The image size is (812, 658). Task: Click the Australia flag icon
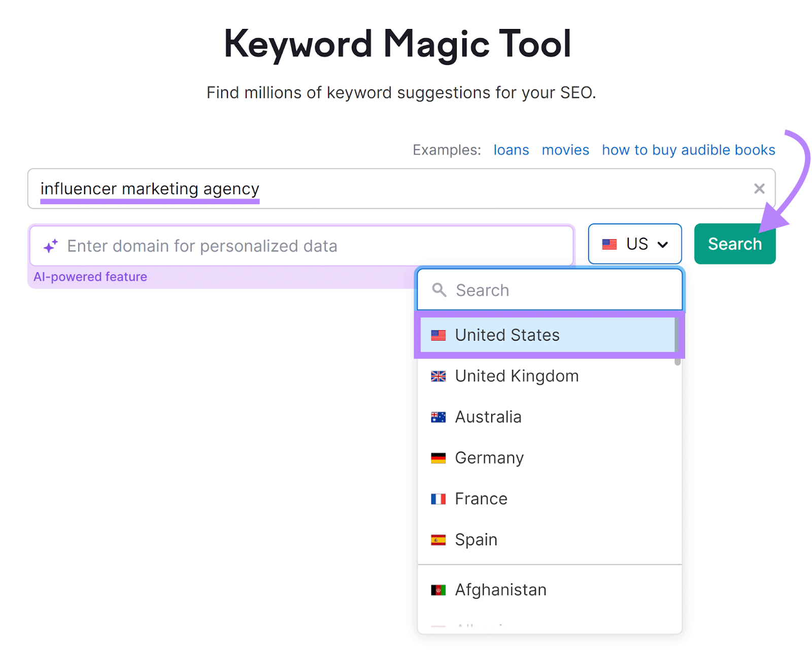pos(438,417)
